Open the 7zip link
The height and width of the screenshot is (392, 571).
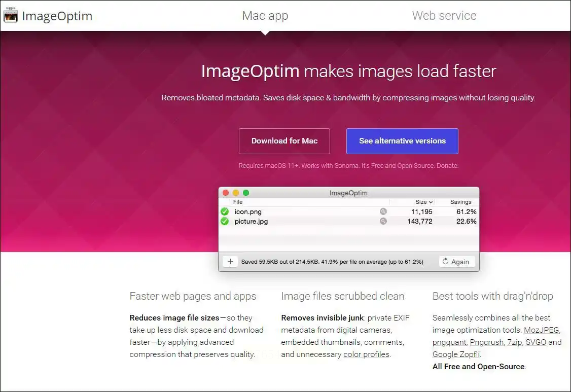[x=514, y=342]
